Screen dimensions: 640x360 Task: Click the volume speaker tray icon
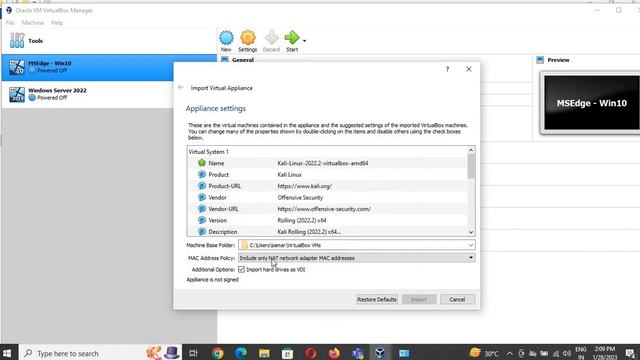coord(567,353)
